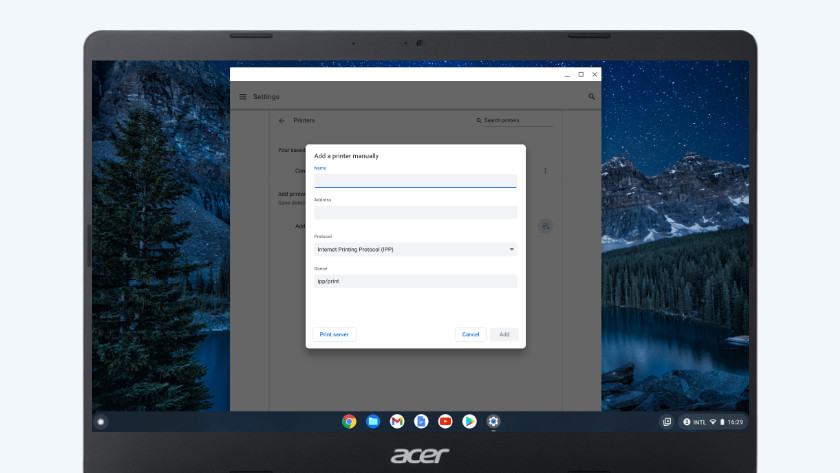840x473 pixels.
Task: Open the Files app in shelf
Action: tap(373, 421)
